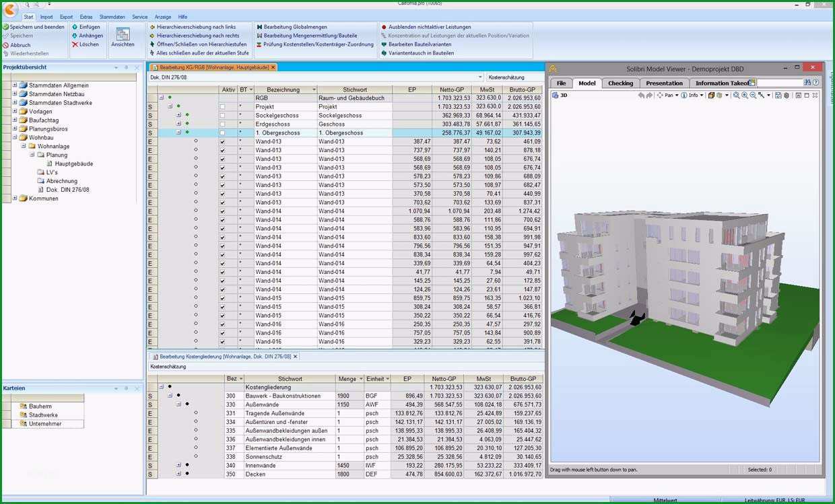
Task: Expand Stammdaten Allgemein tree node
Action: coord(15,85)
